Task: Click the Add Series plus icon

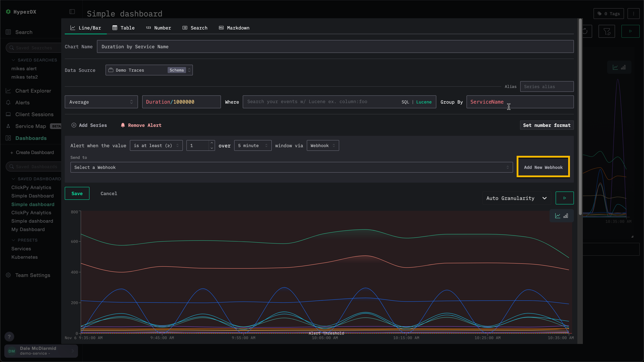Action: pyautogui.click(x=74, y=125)
